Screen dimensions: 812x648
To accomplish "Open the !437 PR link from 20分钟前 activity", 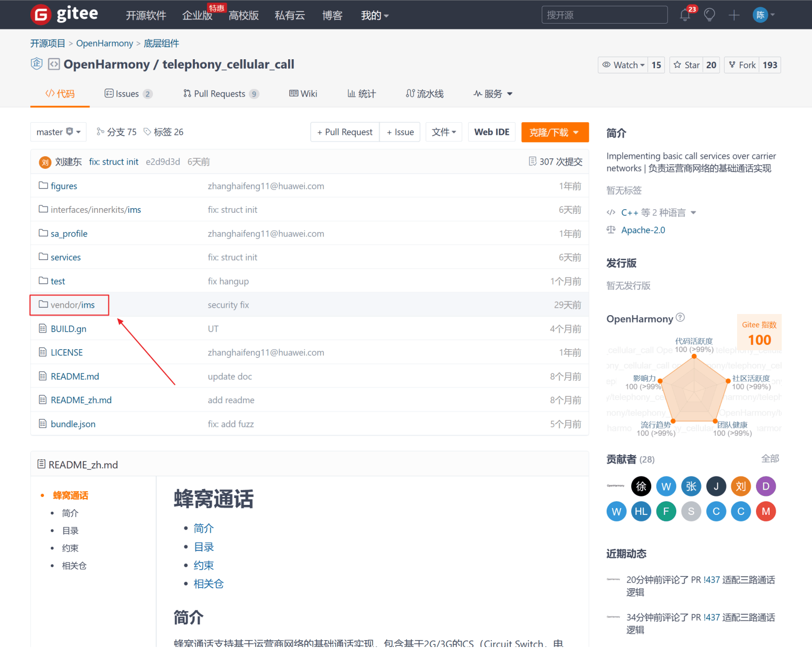I will click(711, 580).
